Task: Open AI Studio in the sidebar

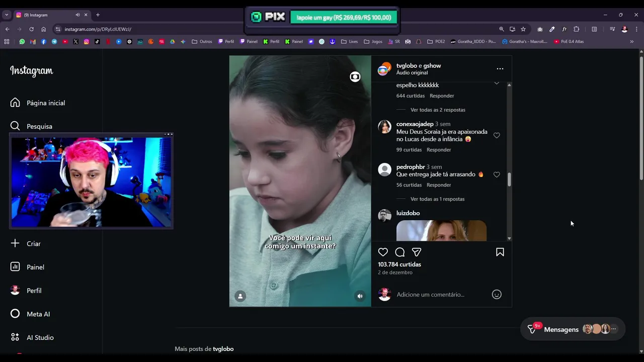Action: click(x=32, y=337)
